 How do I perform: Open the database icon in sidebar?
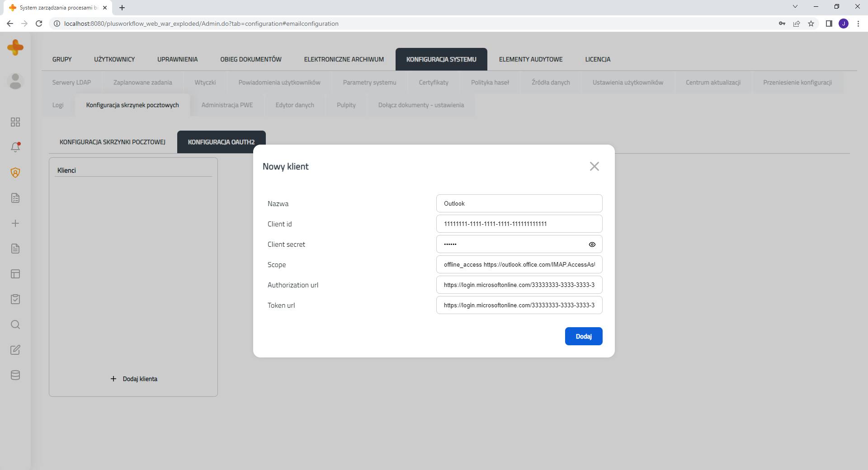(15, 375)
